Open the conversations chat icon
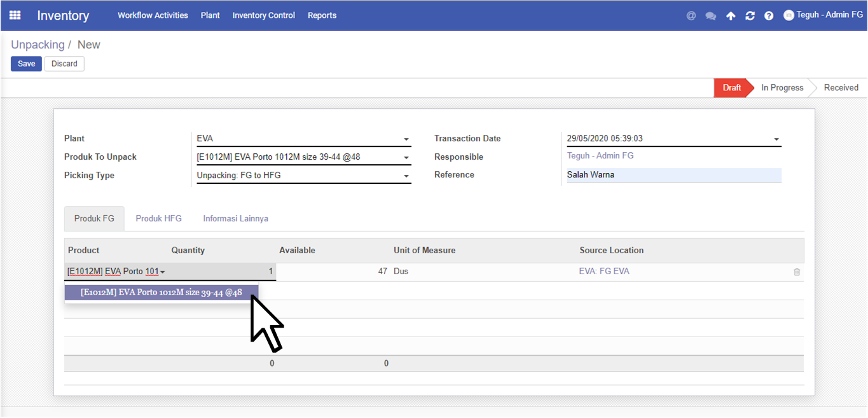Viewport: 868px width, 418px height. pyautogui.click(x=711, y=16)
